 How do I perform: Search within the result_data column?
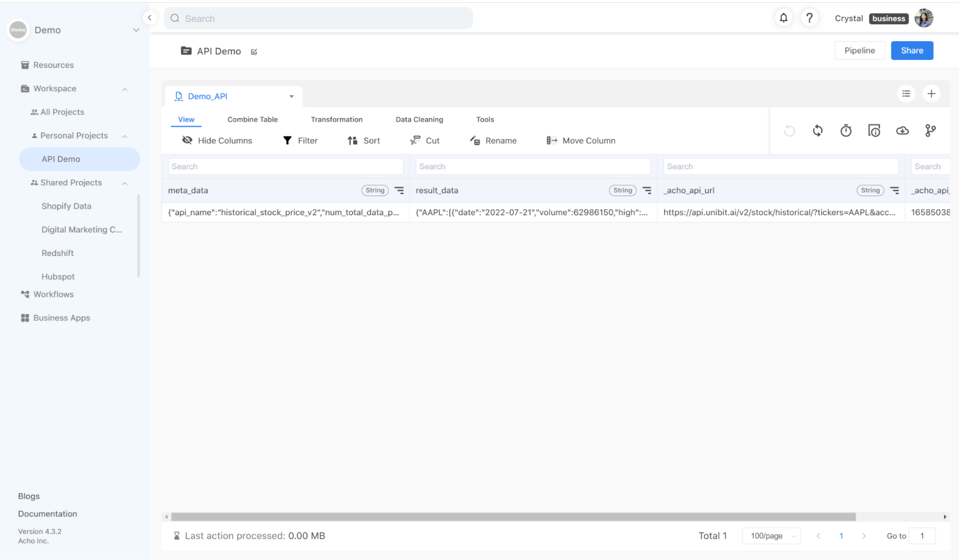tap(533, 166)
